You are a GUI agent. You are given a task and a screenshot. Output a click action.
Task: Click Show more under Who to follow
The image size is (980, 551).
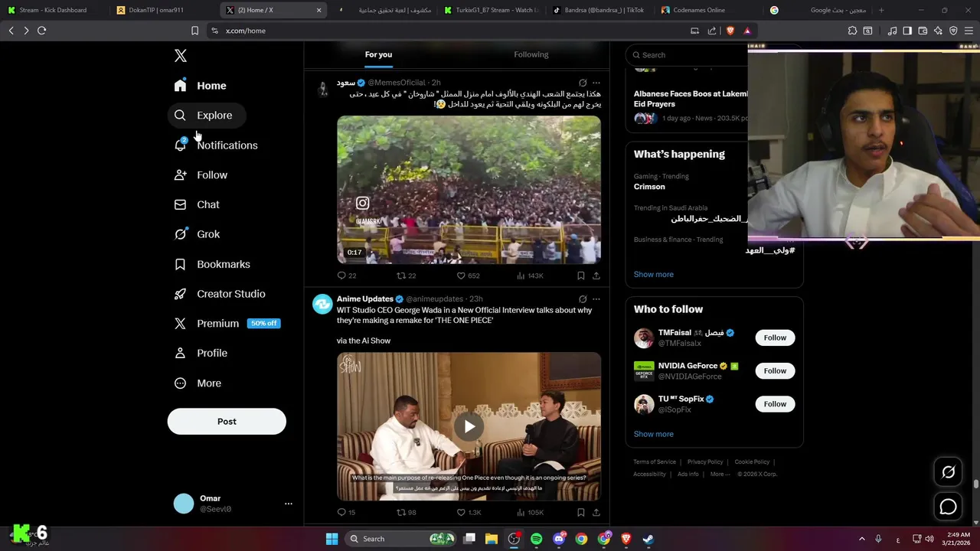pyautogui.click(x=653, y=434)
